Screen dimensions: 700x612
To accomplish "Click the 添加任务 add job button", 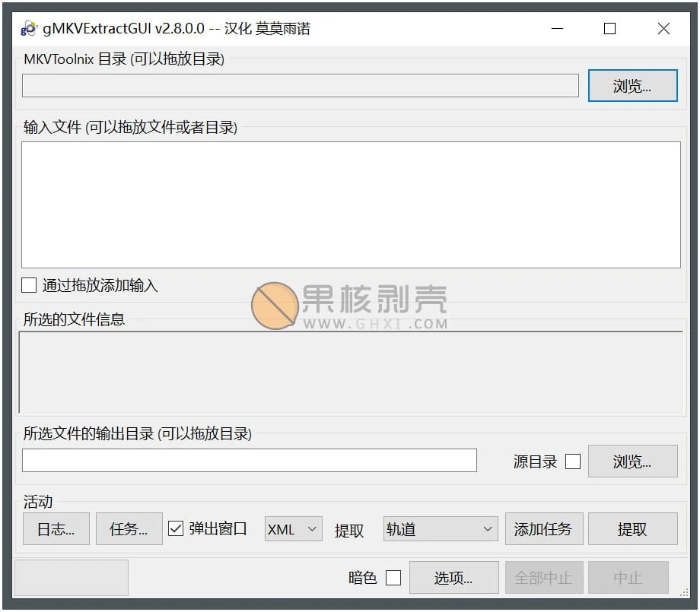I will (544, 528).
